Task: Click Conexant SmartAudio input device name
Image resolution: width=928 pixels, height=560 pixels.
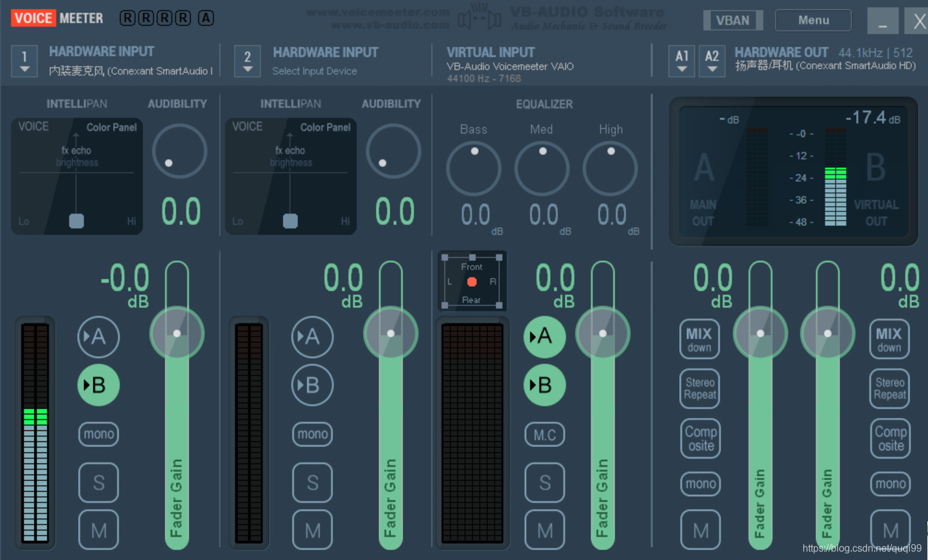Action: [131, 71]
